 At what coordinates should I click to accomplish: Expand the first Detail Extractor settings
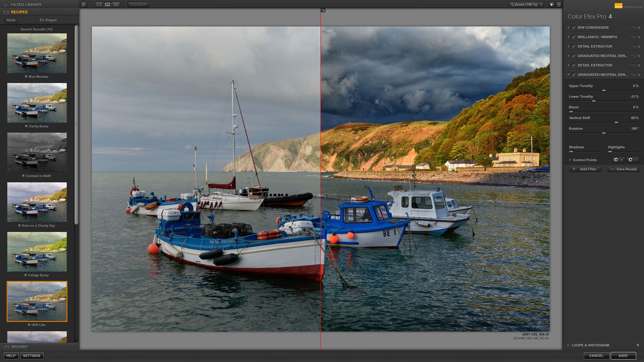[x=569, y=47]
